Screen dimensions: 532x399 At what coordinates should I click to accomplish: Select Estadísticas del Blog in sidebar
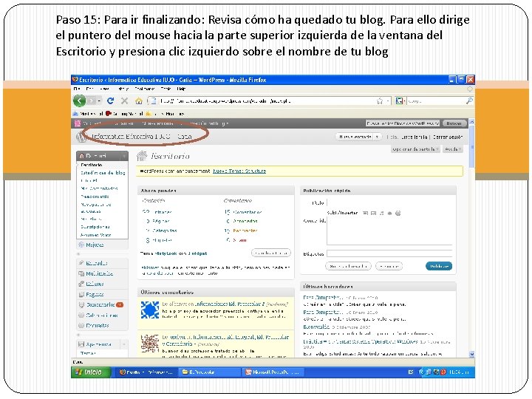click(103, 173)
